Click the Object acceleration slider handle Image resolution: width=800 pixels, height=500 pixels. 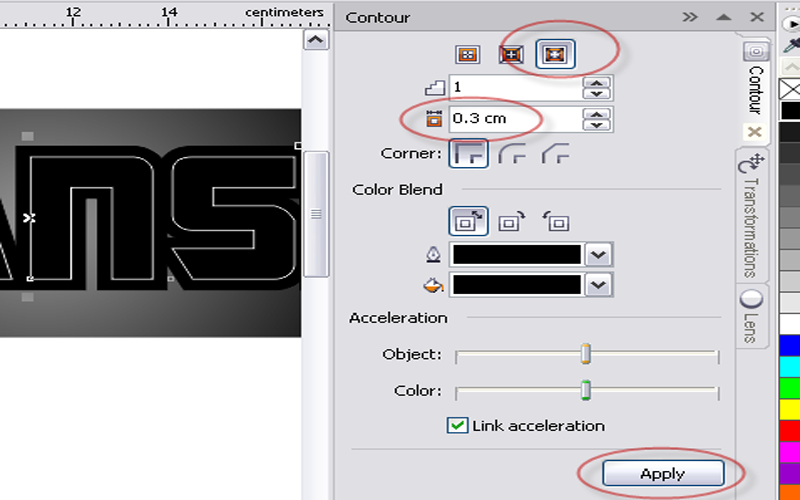point(586,353)
